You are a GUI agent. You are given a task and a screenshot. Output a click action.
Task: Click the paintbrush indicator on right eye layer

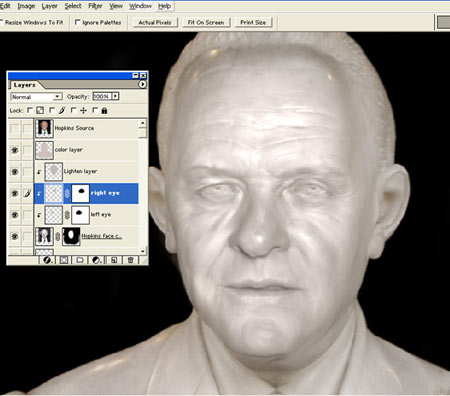pyautogui.click(x=27, y=193)
